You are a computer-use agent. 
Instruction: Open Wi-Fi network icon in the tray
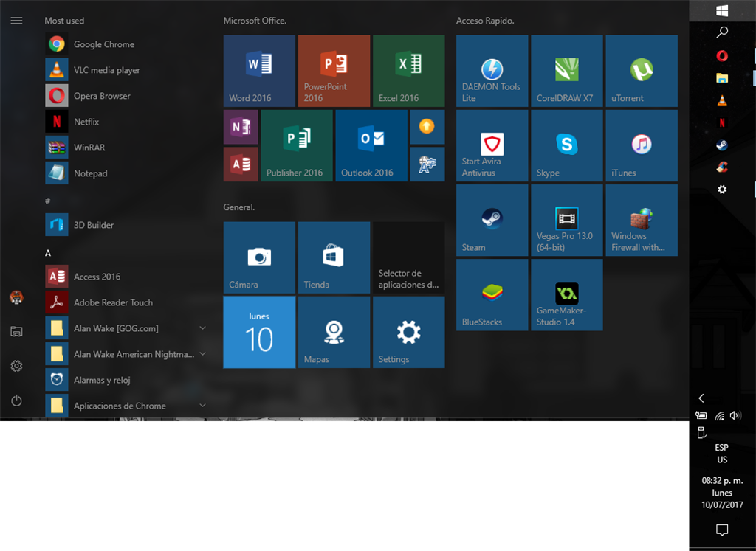pos(719,416)
